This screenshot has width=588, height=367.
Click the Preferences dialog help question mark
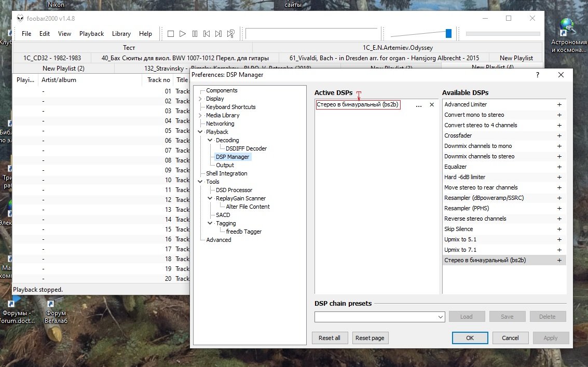click(538, 75)
